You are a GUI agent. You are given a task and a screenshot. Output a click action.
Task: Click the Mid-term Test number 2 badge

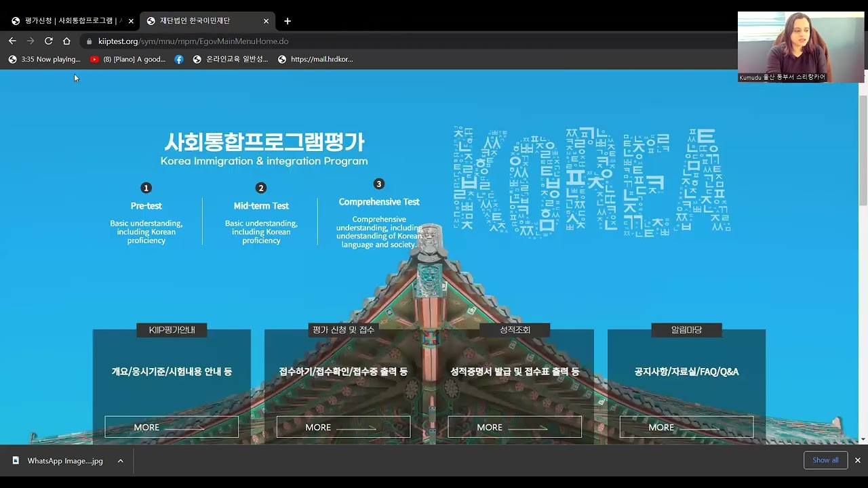(261, 188)
